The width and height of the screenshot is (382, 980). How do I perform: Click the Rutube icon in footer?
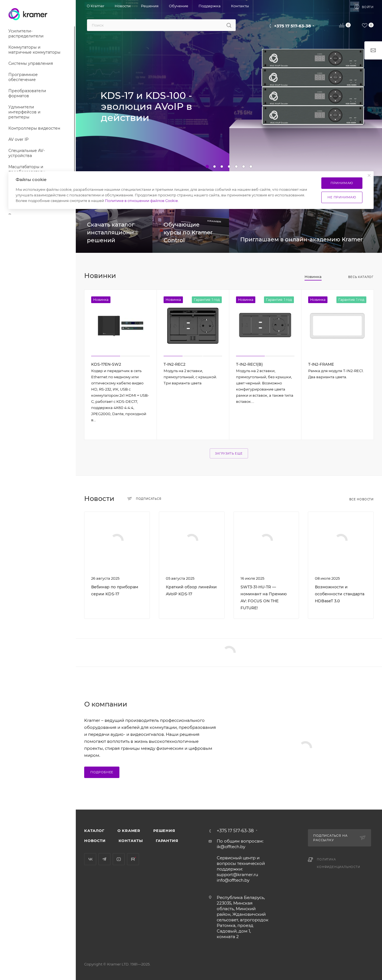click(x=133, y=859)
